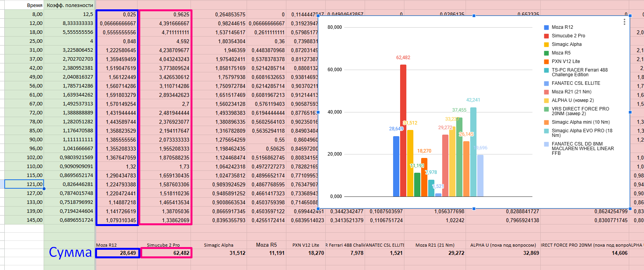Screen dimensions: 644x270
Task: Click the 18,270 data label in chart
Action: point(424,151)
